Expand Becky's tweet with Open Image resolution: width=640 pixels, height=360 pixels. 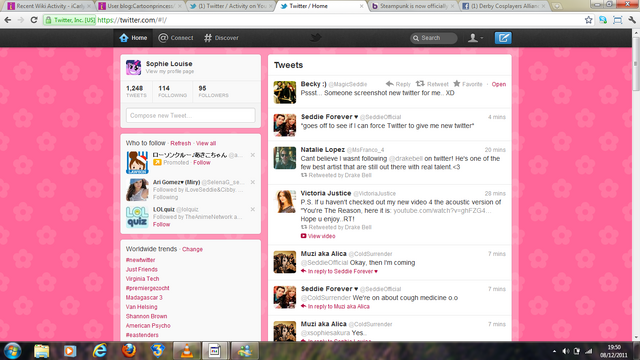499,84
